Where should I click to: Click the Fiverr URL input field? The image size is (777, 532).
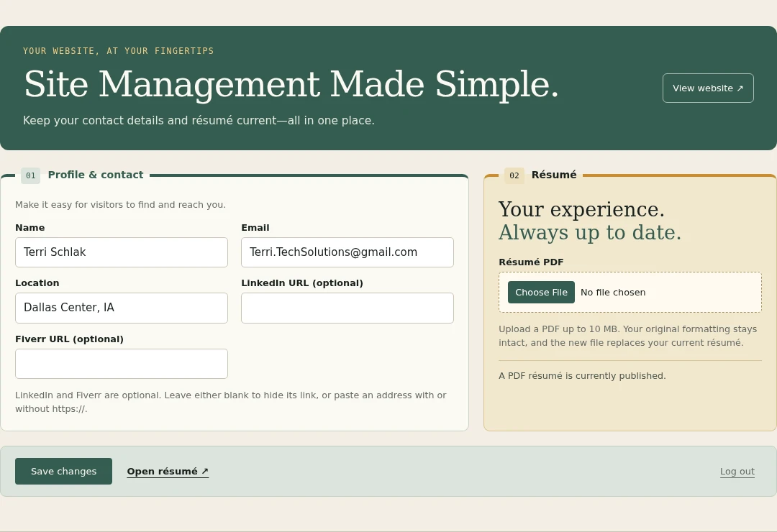(122, 364)
